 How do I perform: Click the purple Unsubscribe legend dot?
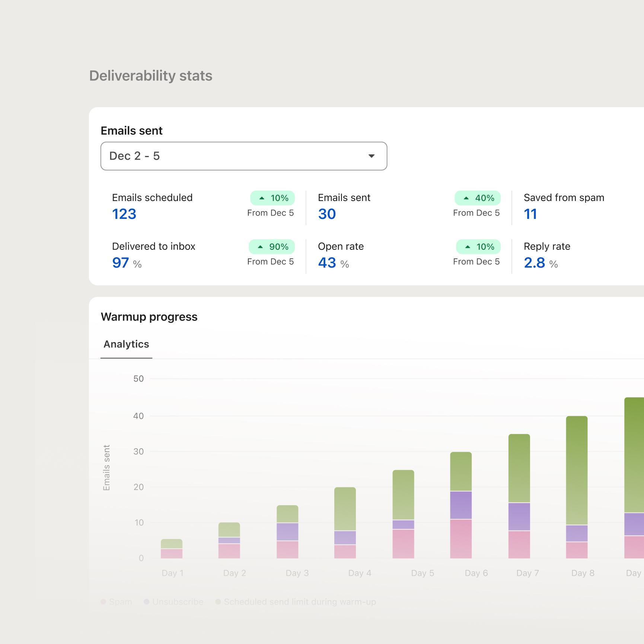point(146,602)
